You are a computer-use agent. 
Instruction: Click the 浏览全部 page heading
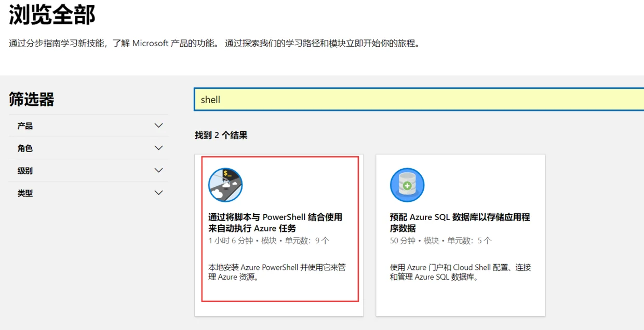52,15
